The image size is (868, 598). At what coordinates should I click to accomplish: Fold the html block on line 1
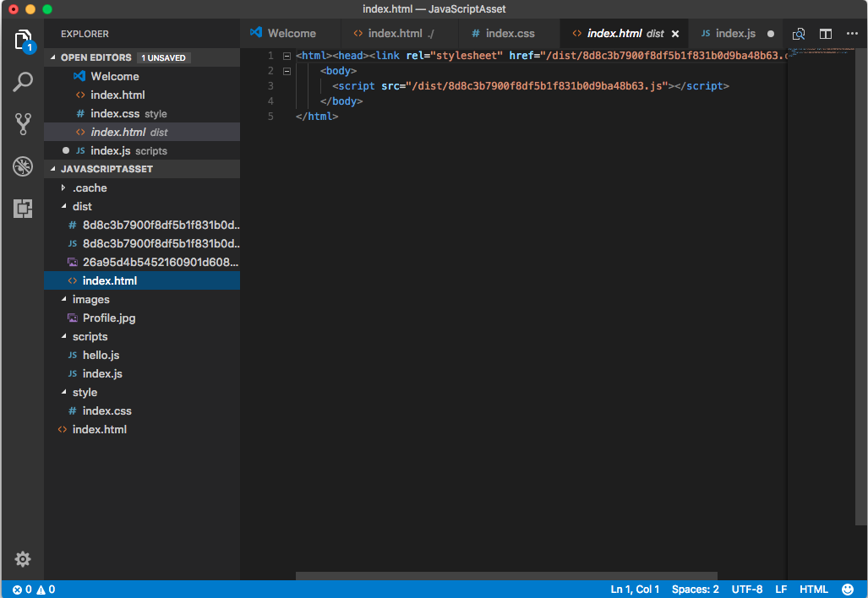click(287, 56)
